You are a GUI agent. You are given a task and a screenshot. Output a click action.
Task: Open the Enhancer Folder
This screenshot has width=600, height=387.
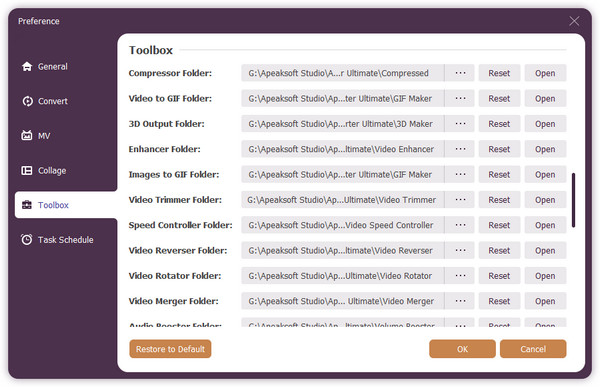(x=545, y=149)
